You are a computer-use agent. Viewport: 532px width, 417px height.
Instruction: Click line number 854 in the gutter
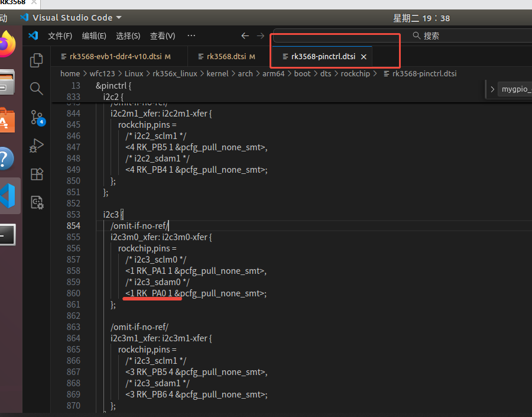coord(73,226)
